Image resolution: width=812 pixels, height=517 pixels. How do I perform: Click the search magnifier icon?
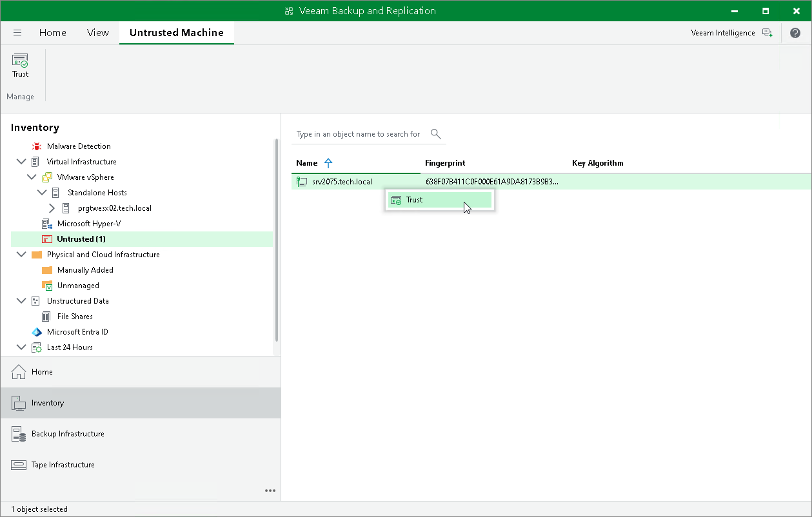pos(436,134)
